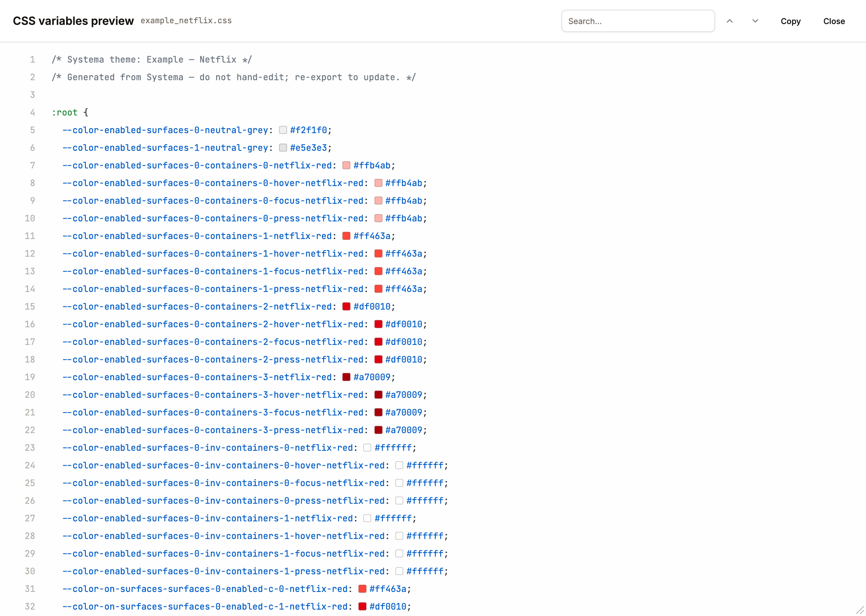866x616 pixels.
Task: Click the swatch for containers-3-focus-netflix-red
Action: click(x=378, y=412)
